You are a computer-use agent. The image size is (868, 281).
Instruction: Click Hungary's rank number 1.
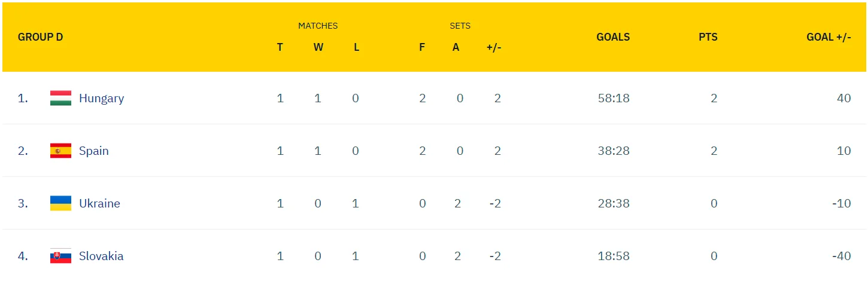23,98
